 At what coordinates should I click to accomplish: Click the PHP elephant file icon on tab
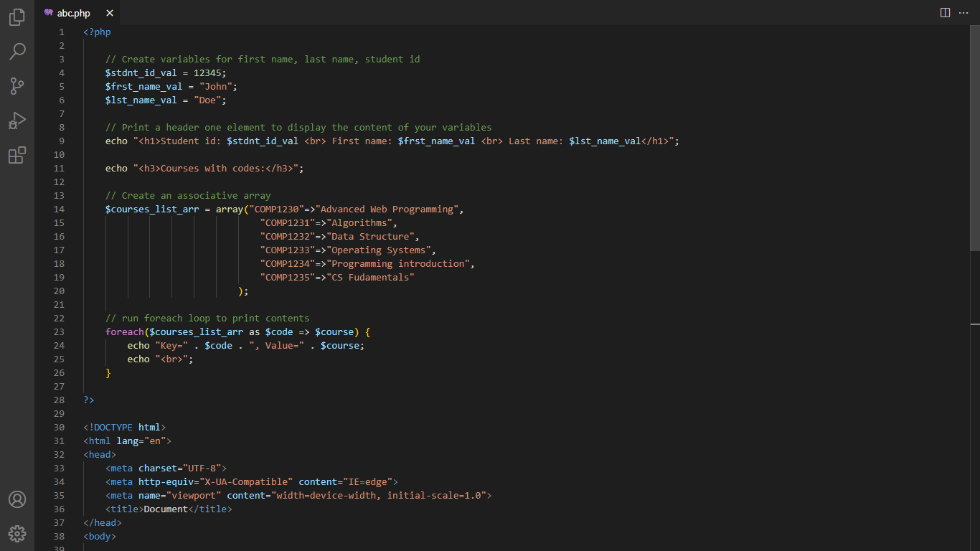[49, 13]
